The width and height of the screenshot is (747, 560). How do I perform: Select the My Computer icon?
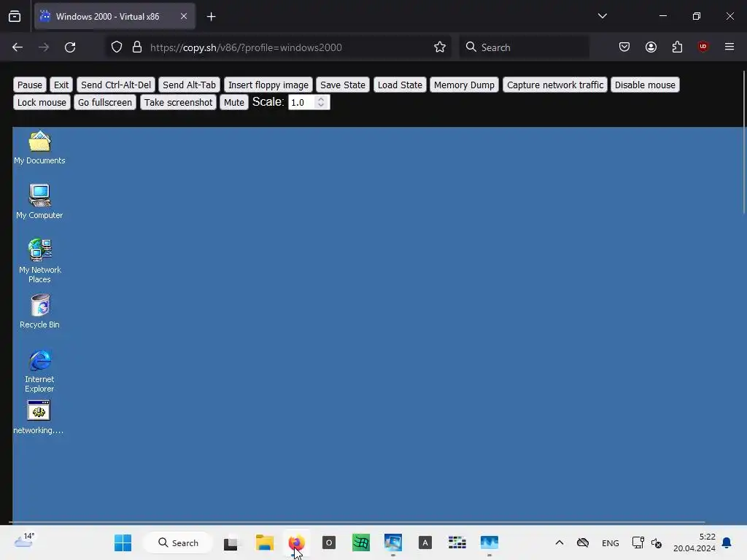[x=39, y=202]
